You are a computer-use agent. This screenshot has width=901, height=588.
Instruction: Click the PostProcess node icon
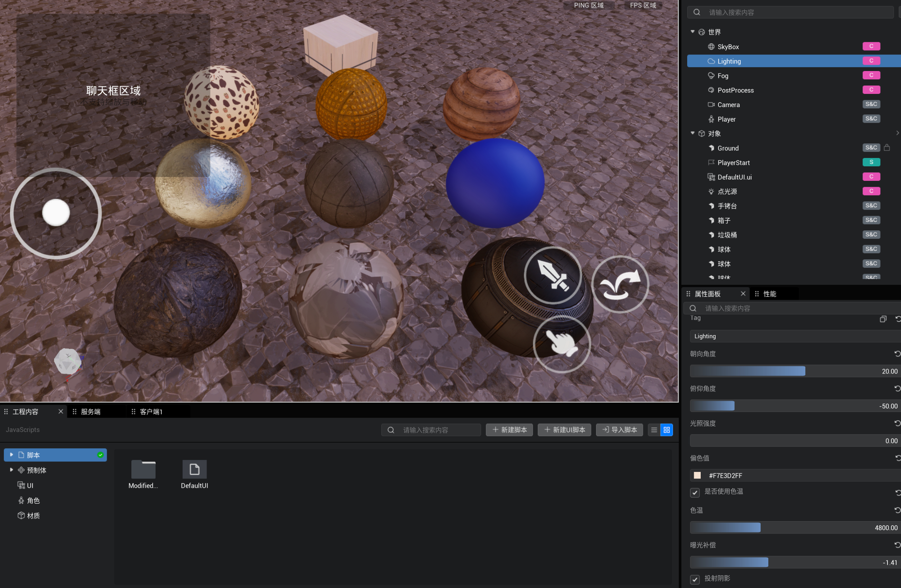click(711, 90)
